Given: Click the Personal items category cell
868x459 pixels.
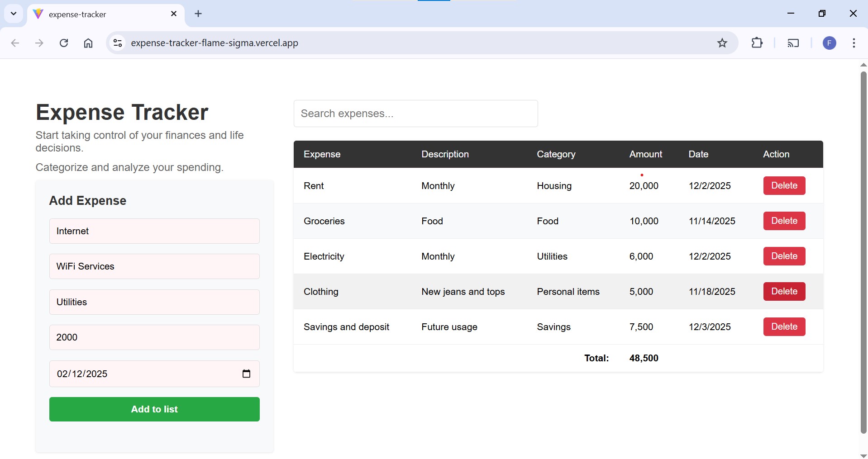Looking at the screenshot, I should [x=568, y=292].
